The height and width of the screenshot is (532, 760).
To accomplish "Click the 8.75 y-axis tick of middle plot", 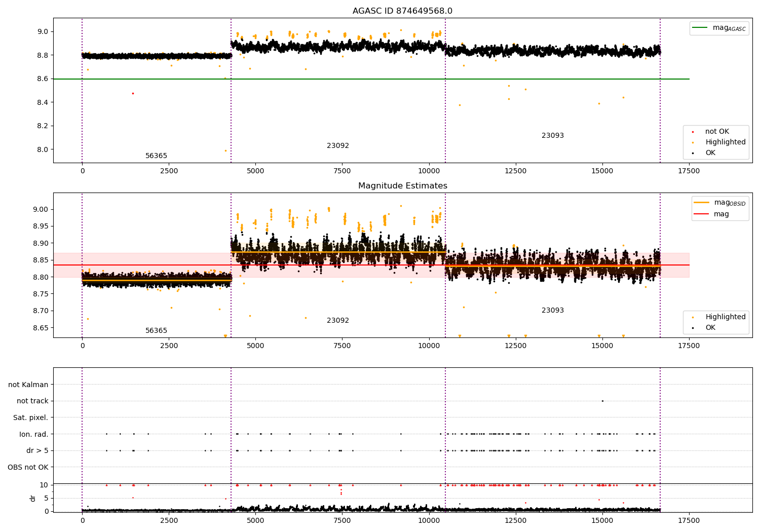I will [41, 294].
